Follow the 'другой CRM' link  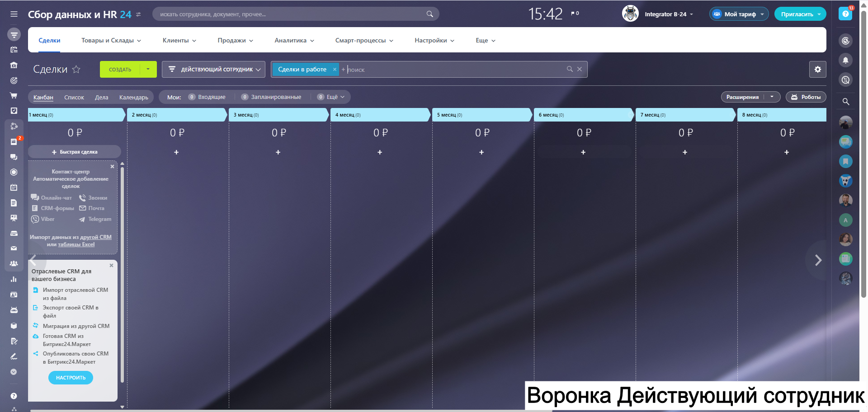[x=96, y=237]
